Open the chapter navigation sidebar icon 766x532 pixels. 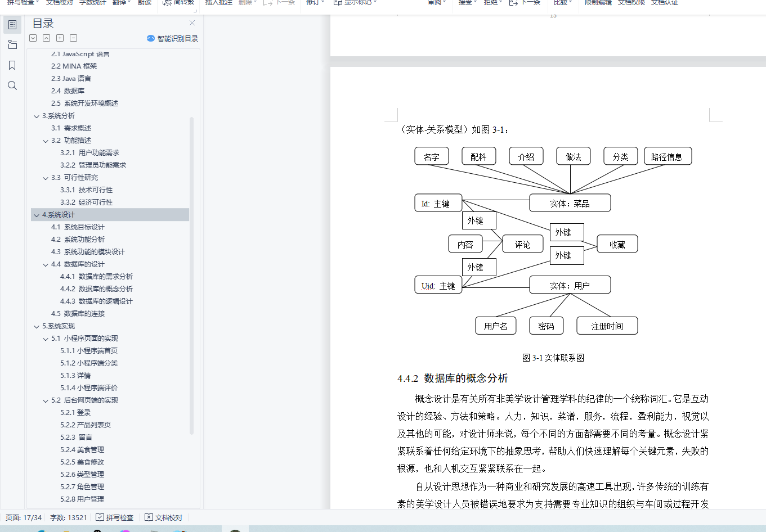pos(12,45)
